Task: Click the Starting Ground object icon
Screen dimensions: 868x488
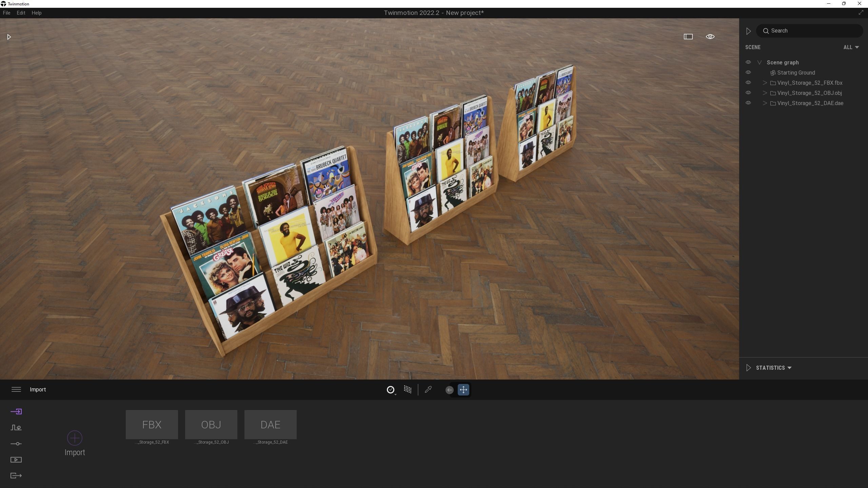Action: pos(773,73)
